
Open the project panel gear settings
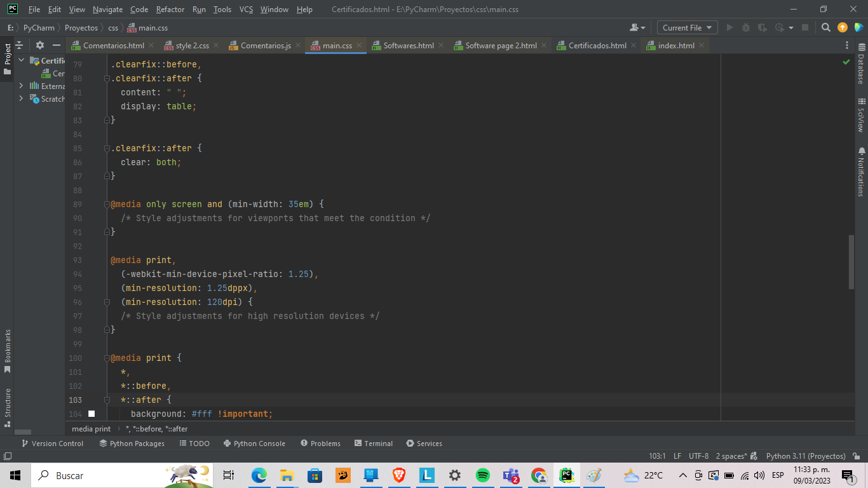tap(40, 45)
